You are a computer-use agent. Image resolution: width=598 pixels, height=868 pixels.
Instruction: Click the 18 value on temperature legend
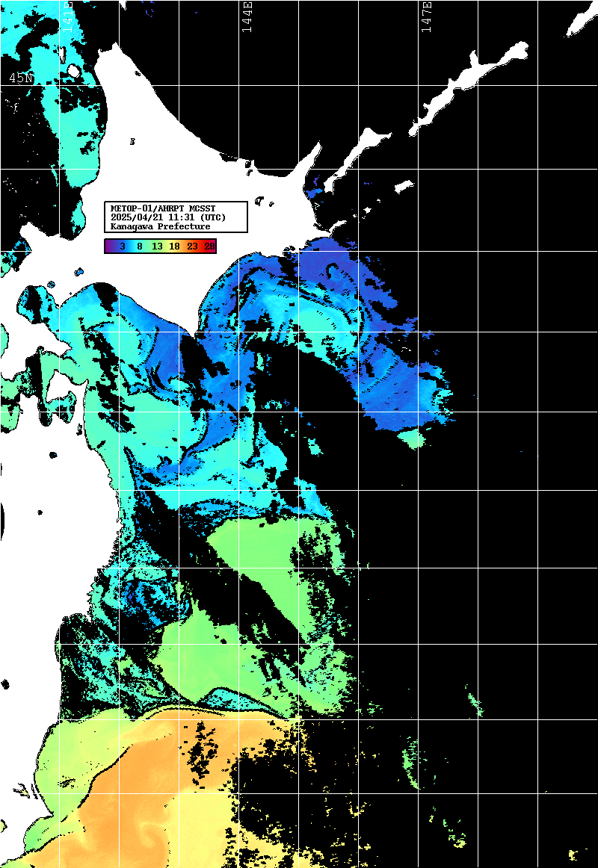coord(174,247)
